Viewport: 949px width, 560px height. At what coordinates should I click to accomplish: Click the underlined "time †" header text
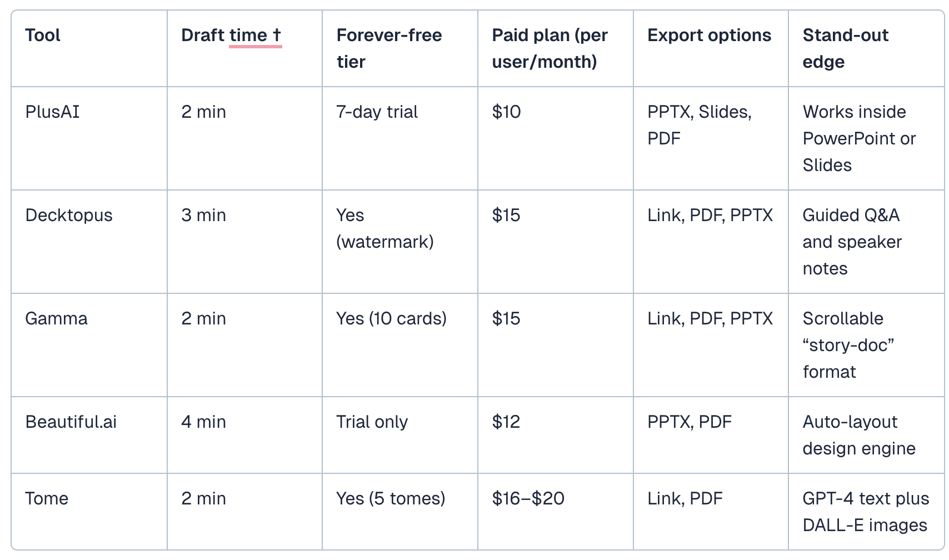tap(255, 36)
